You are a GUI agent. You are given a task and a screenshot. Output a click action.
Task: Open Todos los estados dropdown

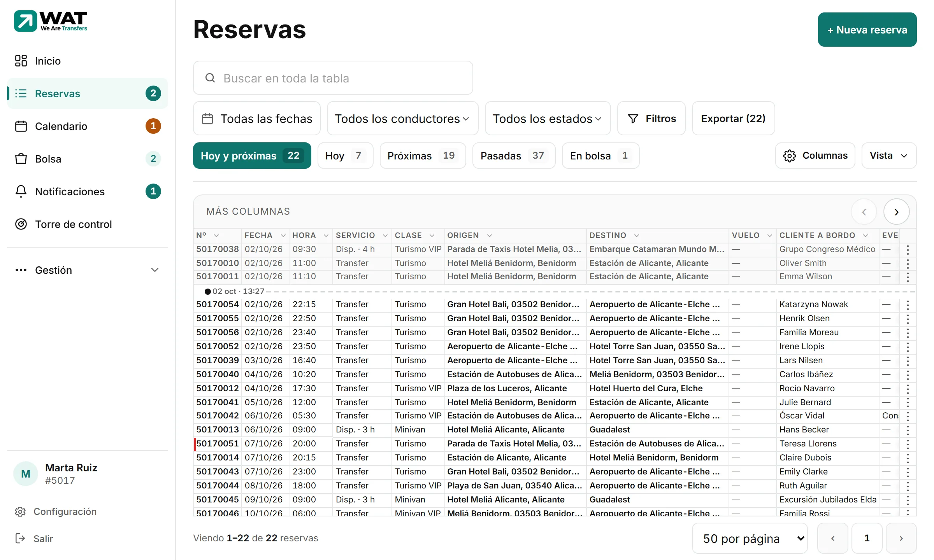tap(548, 119)
